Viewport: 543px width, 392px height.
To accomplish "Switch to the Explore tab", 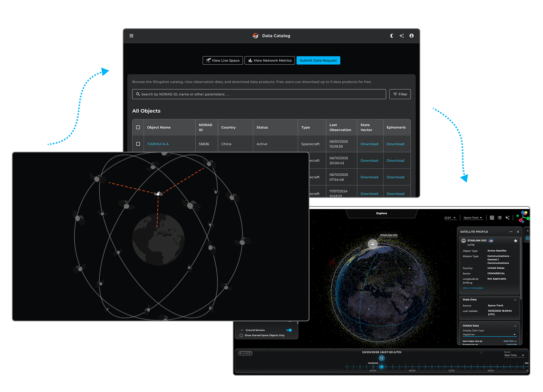I will [382, 213].
